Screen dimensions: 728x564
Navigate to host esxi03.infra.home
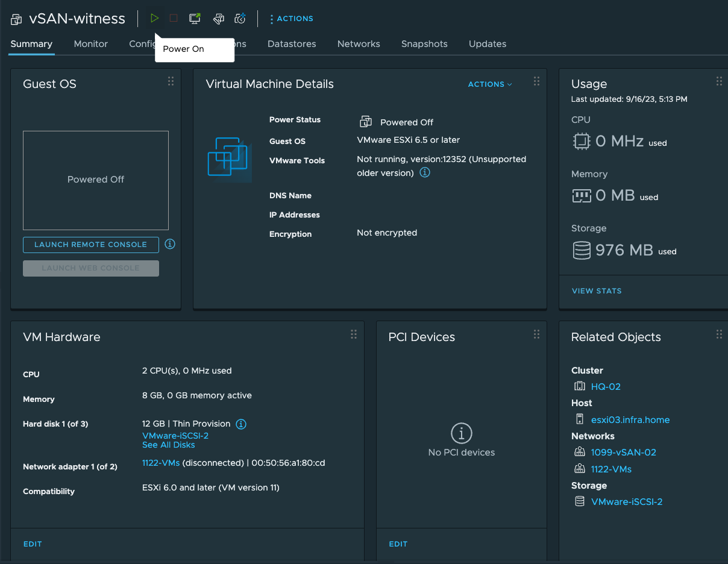point(630,419)
